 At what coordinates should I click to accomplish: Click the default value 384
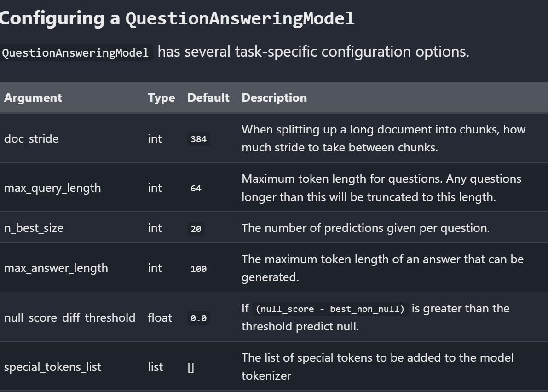point(198,139)
